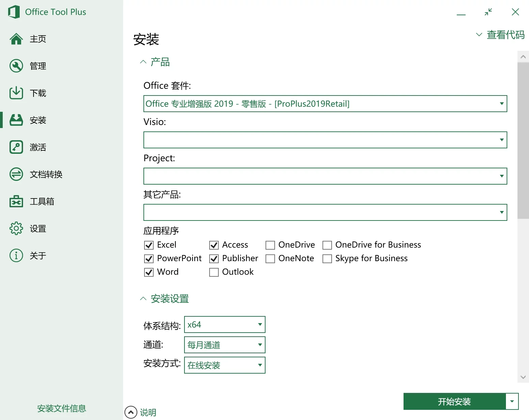Expand 查看代码 panel
Viewport: 529px width, 420px height.
(x=500, y=35)
